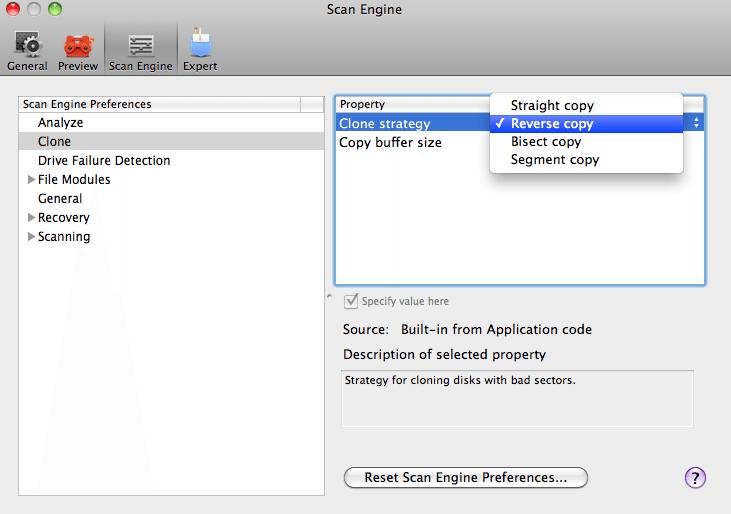The image size is (731, 514).
Task: Select the File Modules tree item
Action: point(172,179)
